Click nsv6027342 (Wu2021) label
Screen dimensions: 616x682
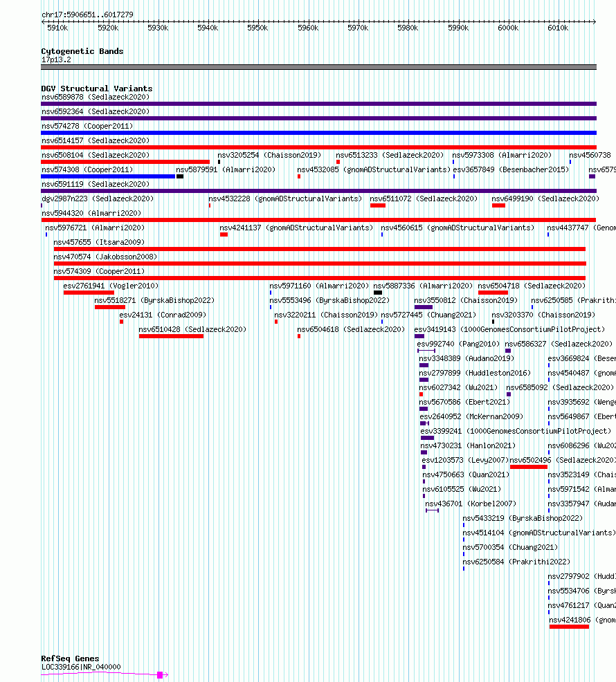tap(458, 387)
